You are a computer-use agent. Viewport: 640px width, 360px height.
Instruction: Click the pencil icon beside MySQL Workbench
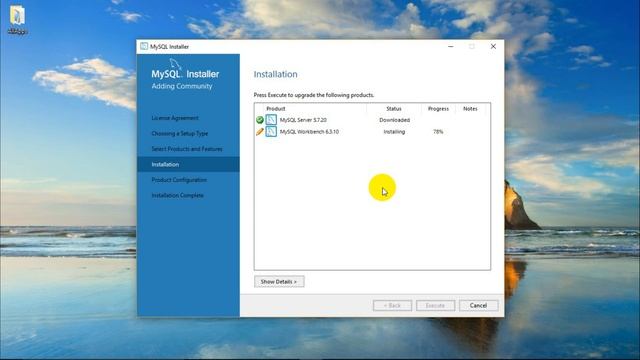pos(260,132)
